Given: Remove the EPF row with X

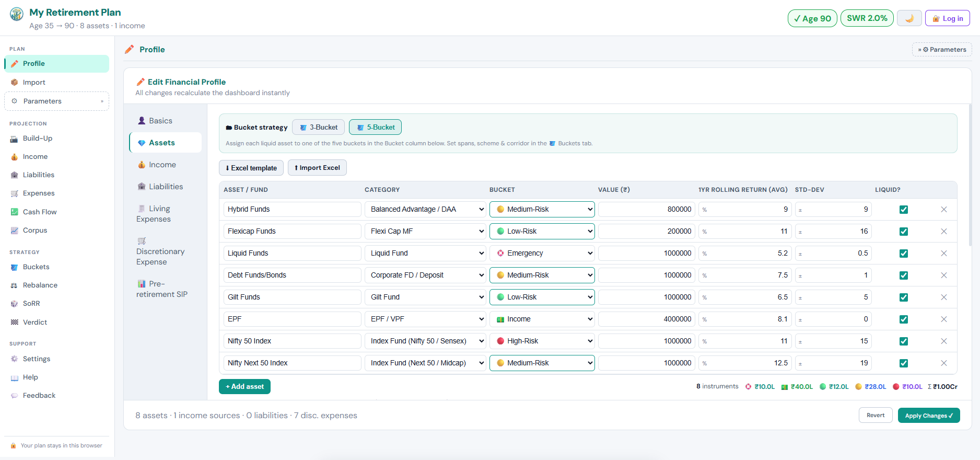Looking at the screenshot, I should click(944, 319).
